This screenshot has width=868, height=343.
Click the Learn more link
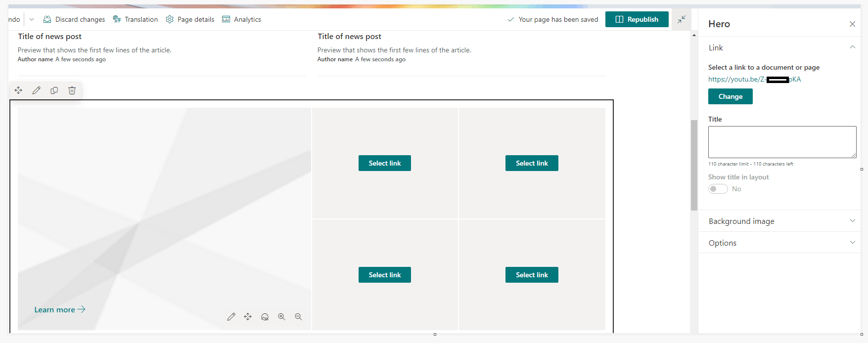point(60,309)
